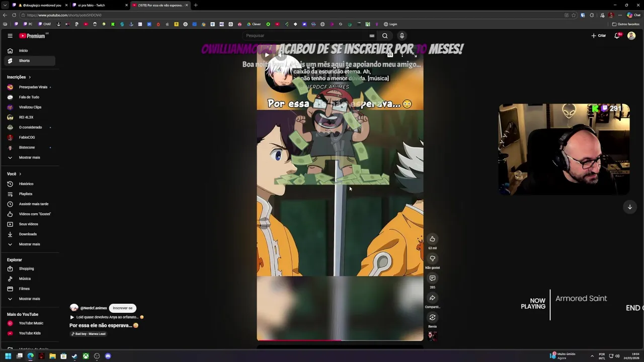Open Clever bookmark
This screenshot has width=644, height=362.
click(254, 24)
